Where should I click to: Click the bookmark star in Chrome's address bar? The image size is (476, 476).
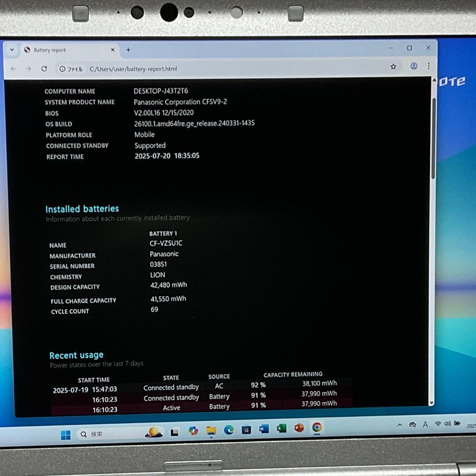pos(393,66)
